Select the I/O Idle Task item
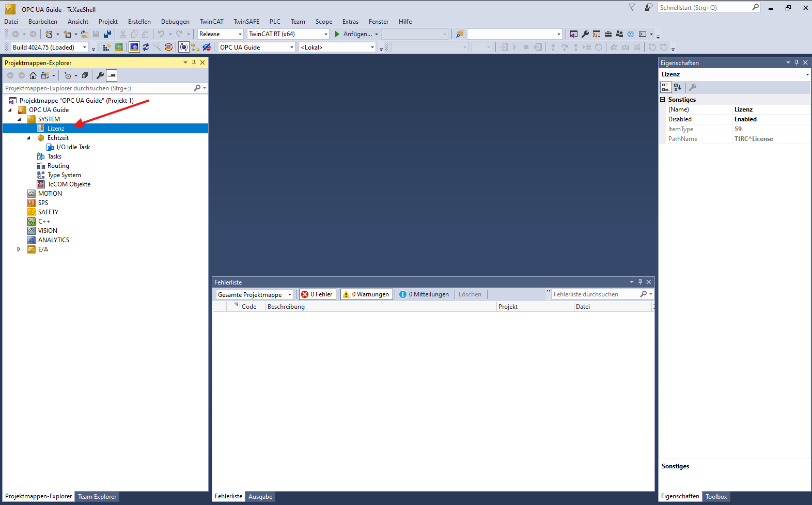Image resolution: width=812 pixels, height=505 pixels. point(73,147)
